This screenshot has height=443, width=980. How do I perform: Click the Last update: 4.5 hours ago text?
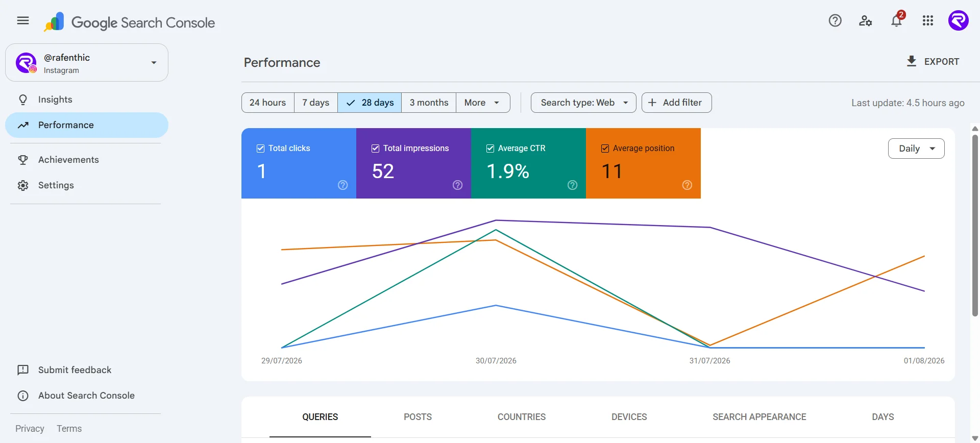tap(908, 103)
